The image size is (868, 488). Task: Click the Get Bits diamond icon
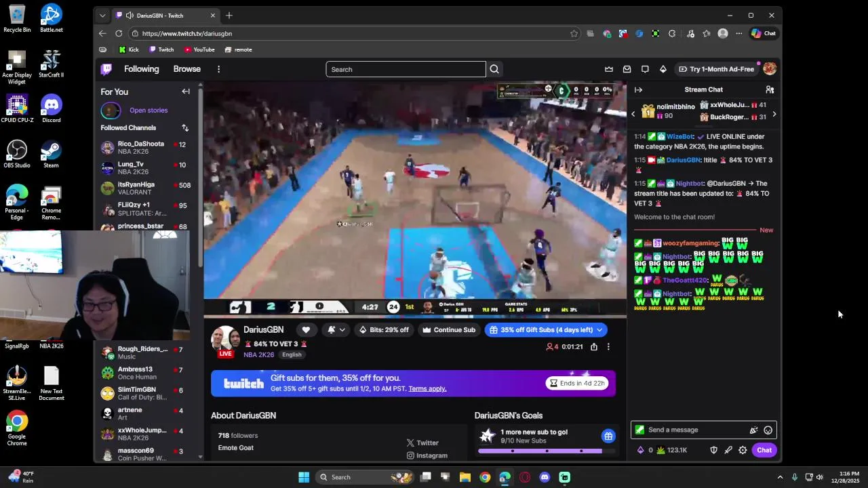click(x=663, y=69)
